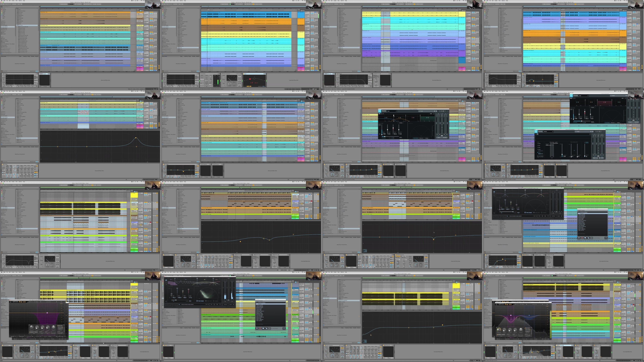Click add-preset plus icon beside Ozone 7 showing 77.2
644x362 pixels.
coord(257,328)
